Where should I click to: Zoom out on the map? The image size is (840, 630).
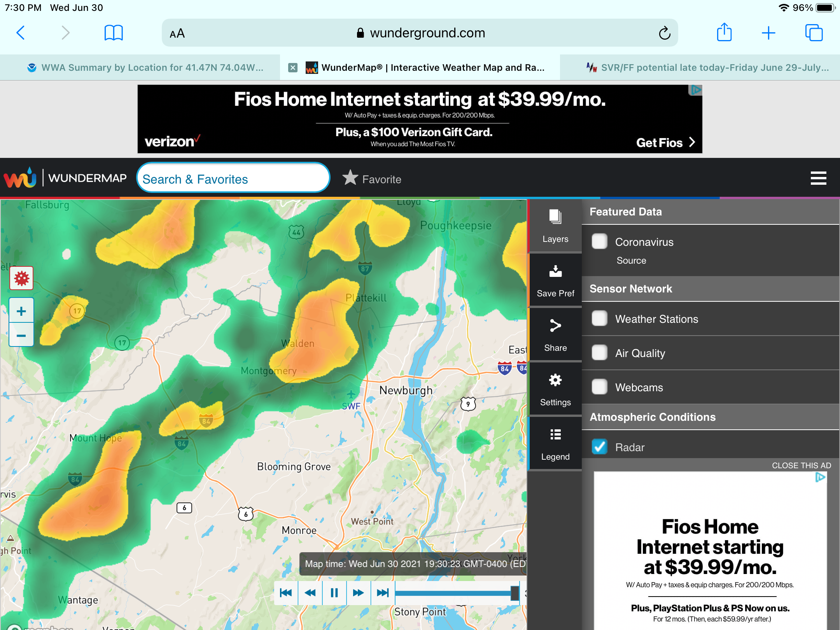[x=21, y=335]
